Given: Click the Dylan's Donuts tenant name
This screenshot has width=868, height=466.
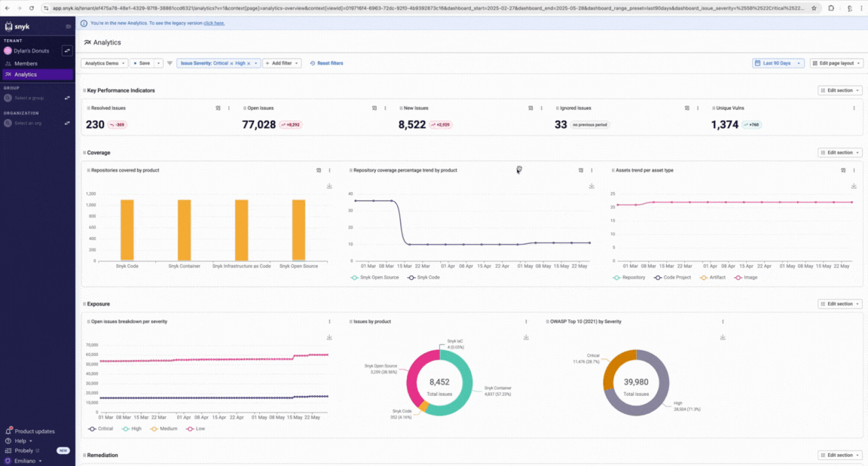Looking at the screenshot, I should coord(32,51).
